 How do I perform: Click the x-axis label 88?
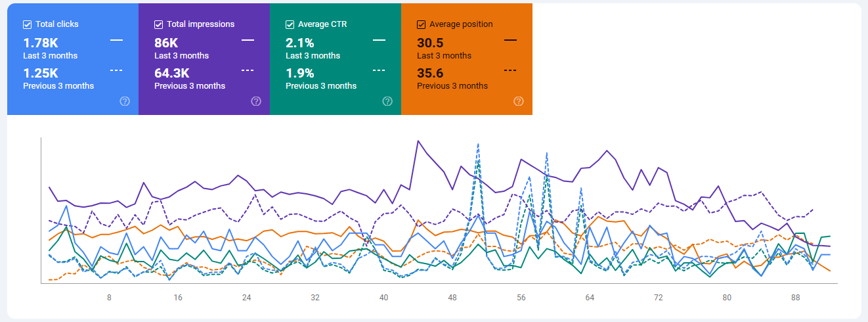(796, 298)
